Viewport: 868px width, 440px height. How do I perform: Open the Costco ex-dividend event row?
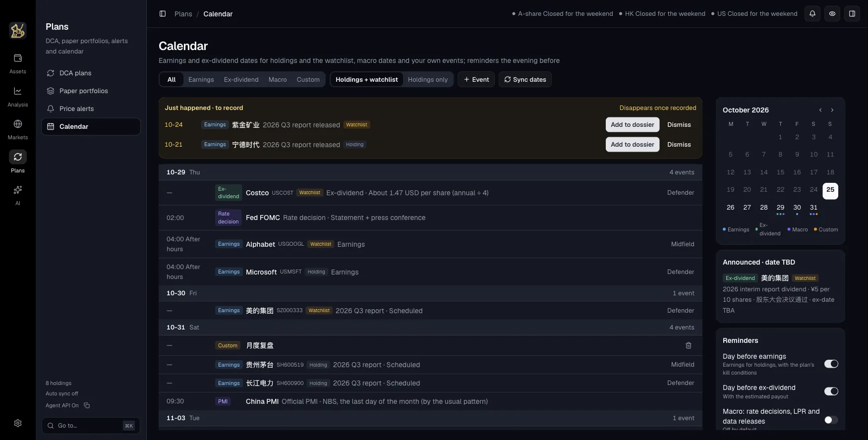coord(430,193)
